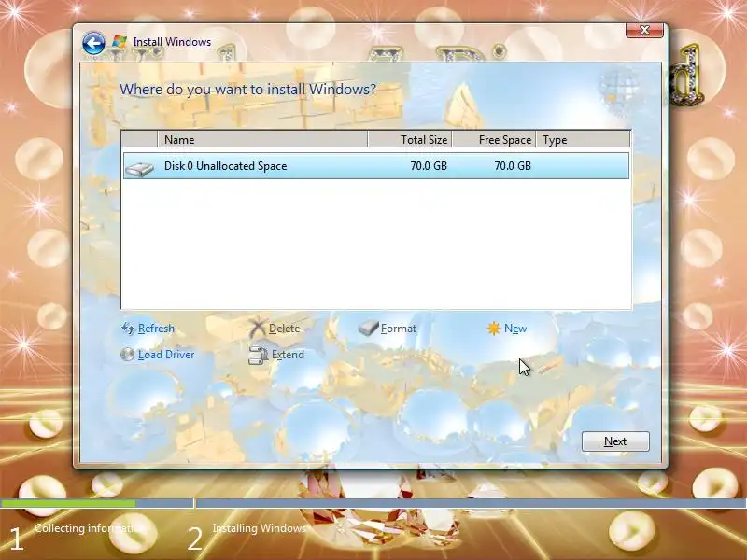
Task: Sort by the Type column header
Action: (x=583, y=139)
